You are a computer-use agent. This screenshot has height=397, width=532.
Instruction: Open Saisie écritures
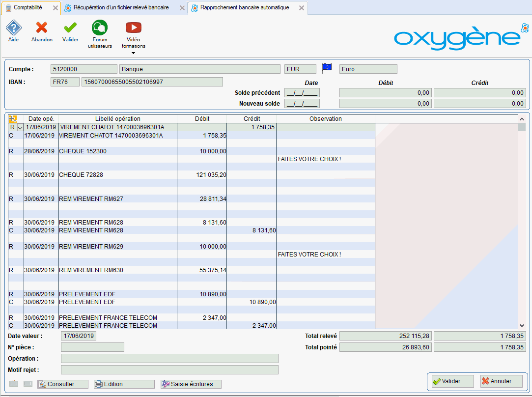[x=191, y=384]
